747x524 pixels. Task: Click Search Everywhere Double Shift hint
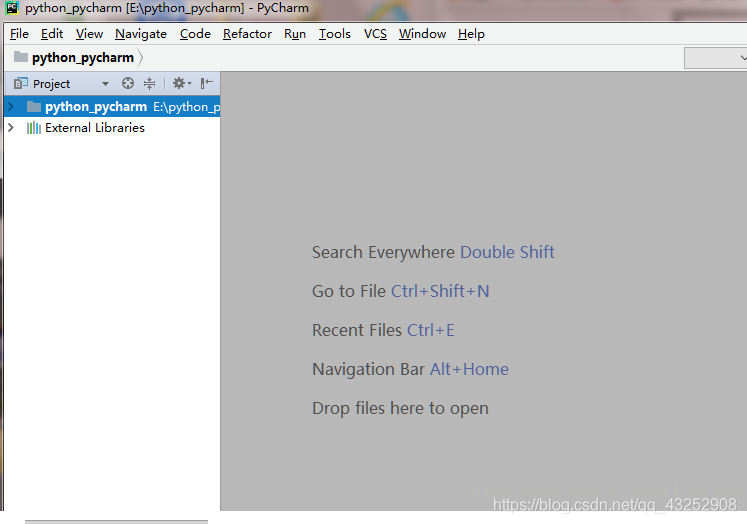click(x=433, y=252)
